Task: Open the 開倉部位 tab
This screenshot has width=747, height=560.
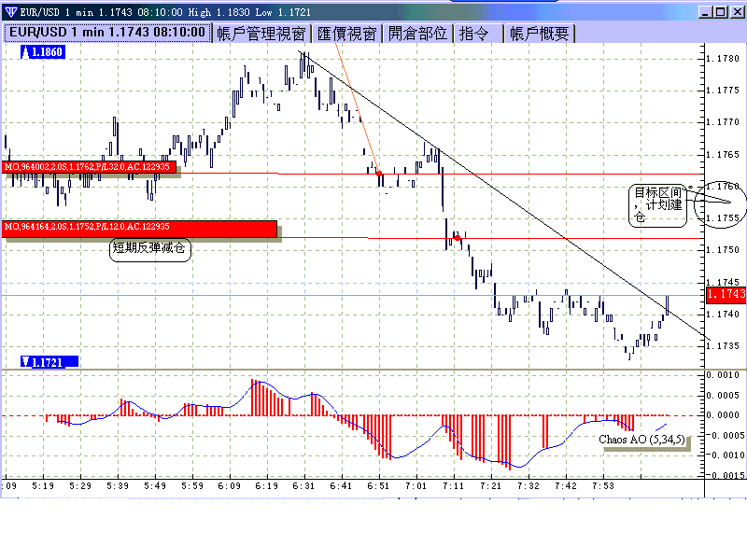Action: point(417,34)
